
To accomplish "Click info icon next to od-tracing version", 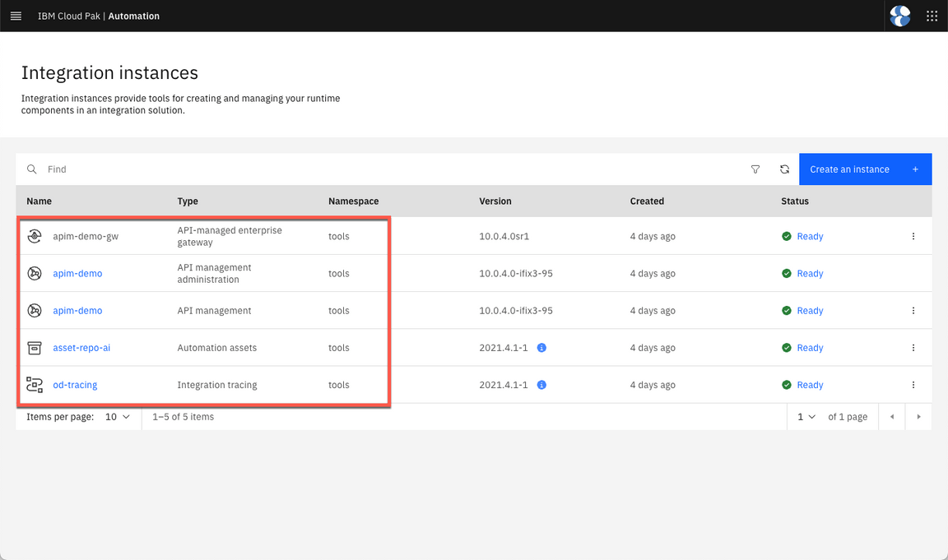I will 541,385.
